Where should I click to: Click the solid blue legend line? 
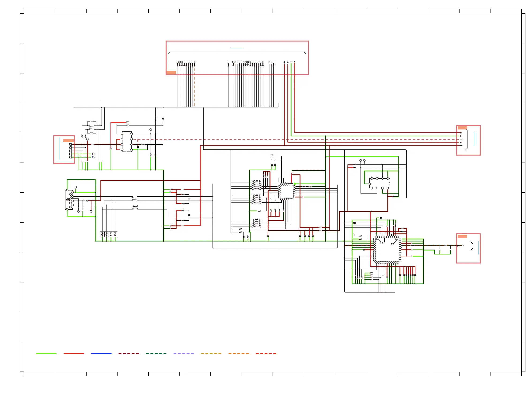[101, 353]
